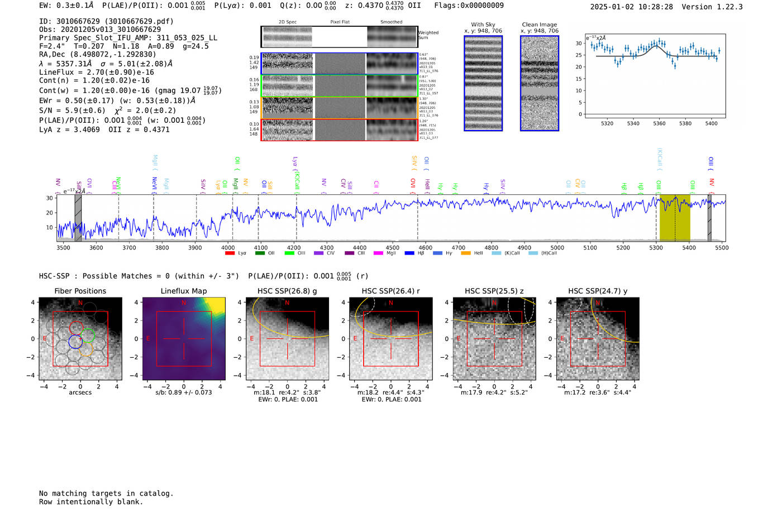Click the S/N = 5.9(±0.6) value
This screenshot has height=532, width=782.
coord(72,111)
